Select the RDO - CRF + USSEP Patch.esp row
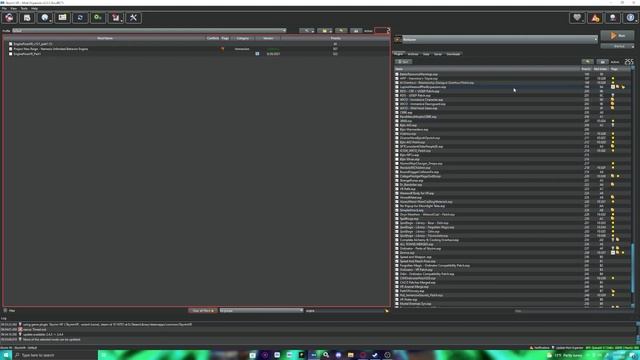The width and height of the screenshot is (640, 360). pyautogui.click(x=512, y=91)
